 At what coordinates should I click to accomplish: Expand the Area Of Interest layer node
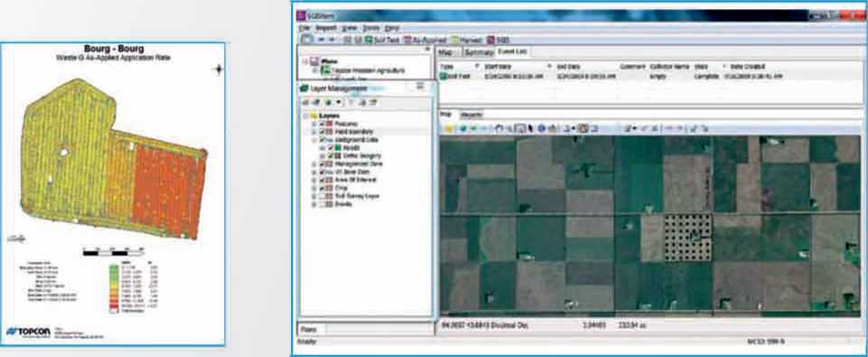(x=314, y=181)
